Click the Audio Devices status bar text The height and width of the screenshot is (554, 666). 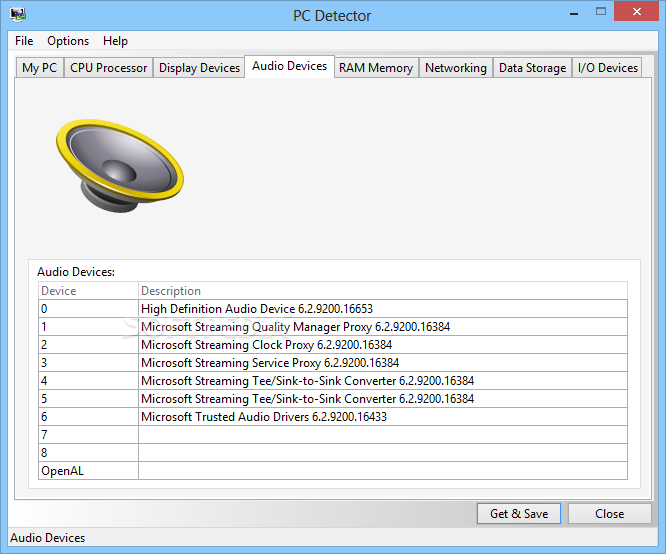pyautogui.click(x=48, y=538)
